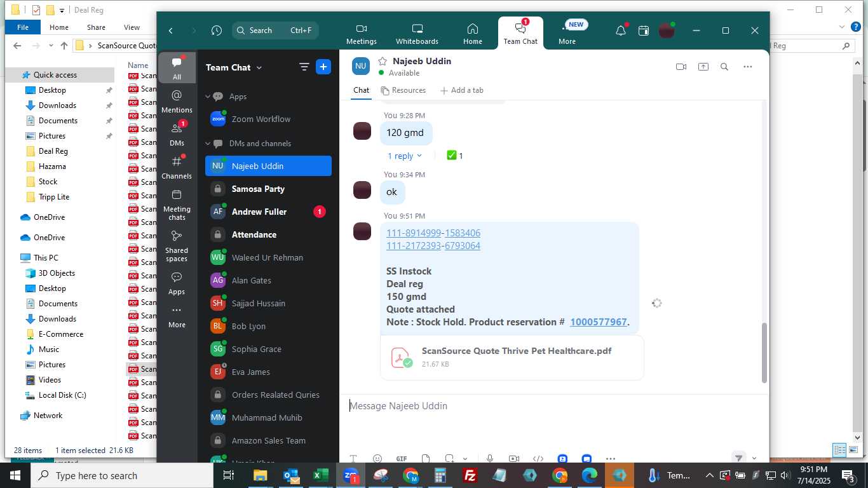Start a new chat with plus button

point(323,67)
